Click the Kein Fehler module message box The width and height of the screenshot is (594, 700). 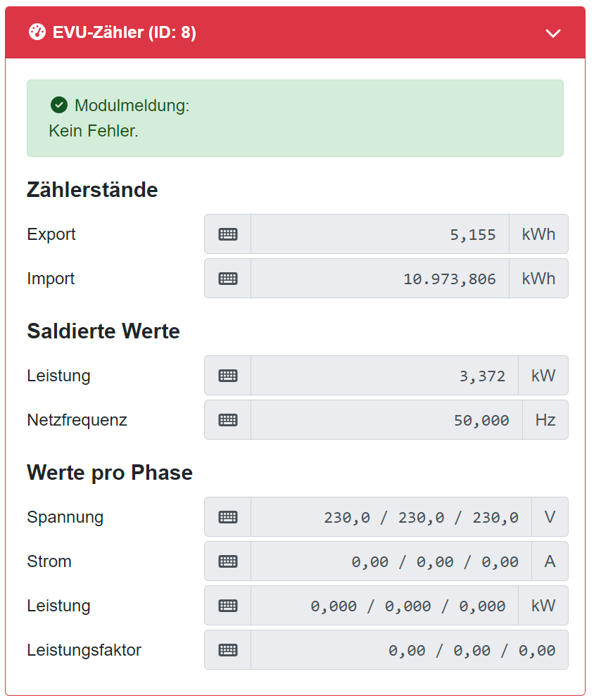(x=295, y=118)
